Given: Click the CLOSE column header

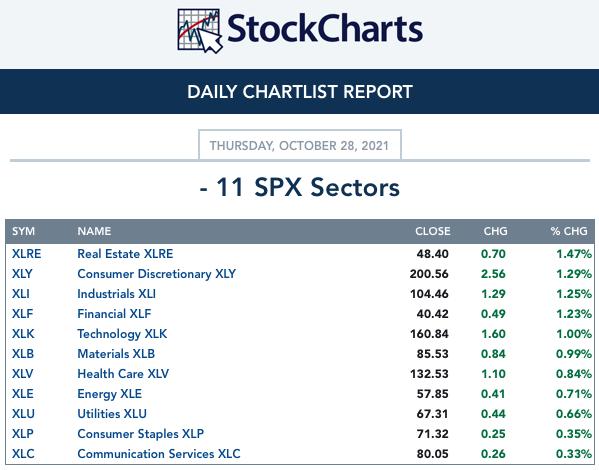Looking at the screenshot, I should 433,231.
